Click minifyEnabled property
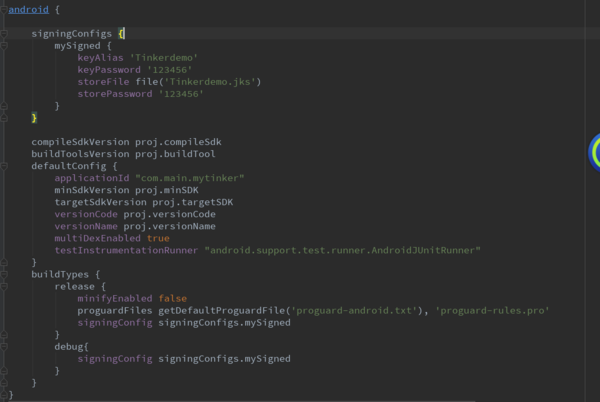Screen dimensions: 600x402 (x=115, y=298)
